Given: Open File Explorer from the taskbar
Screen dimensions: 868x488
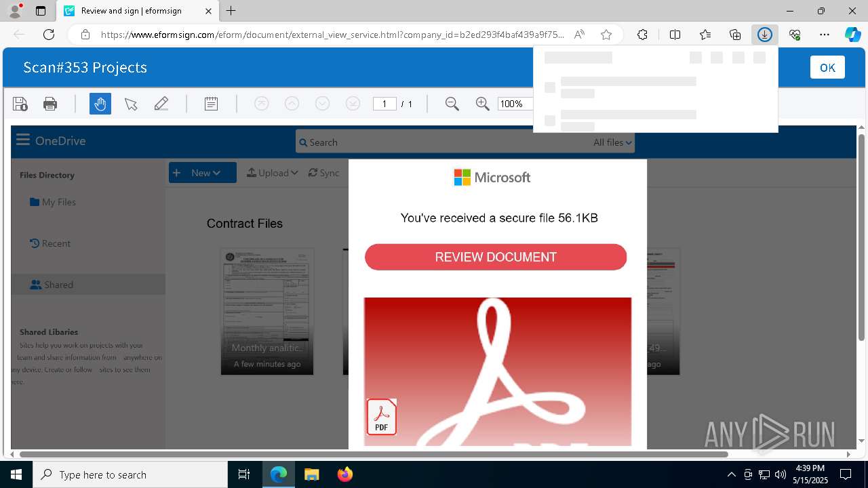Looking at the screenshot, I should pos(311,474).
